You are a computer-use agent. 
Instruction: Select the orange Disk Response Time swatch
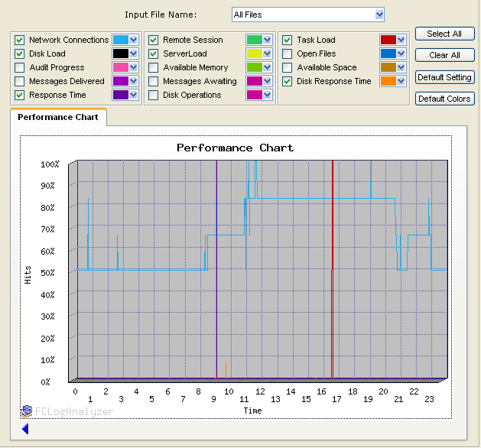coord(388,81)
